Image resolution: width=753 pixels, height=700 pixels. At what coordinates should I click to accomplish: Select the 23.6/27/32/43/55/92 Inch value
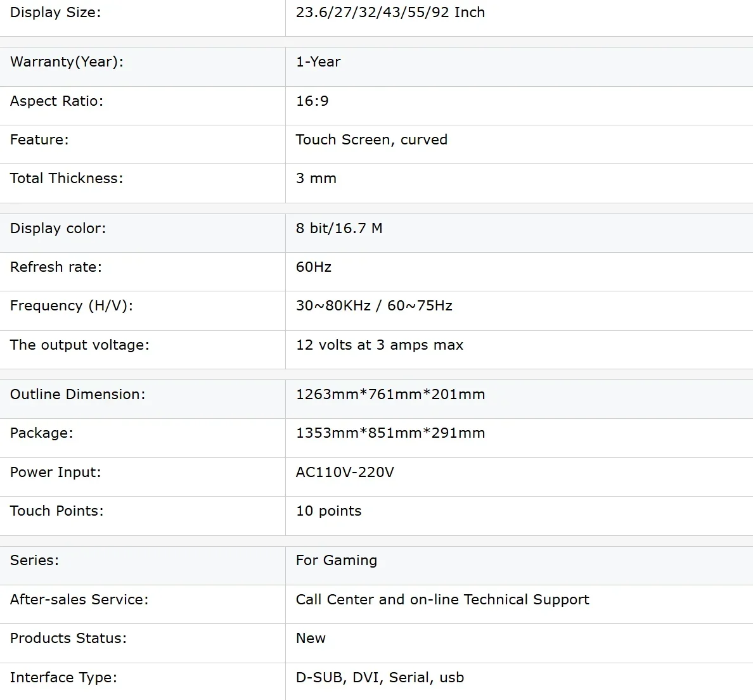click(390, 13)
